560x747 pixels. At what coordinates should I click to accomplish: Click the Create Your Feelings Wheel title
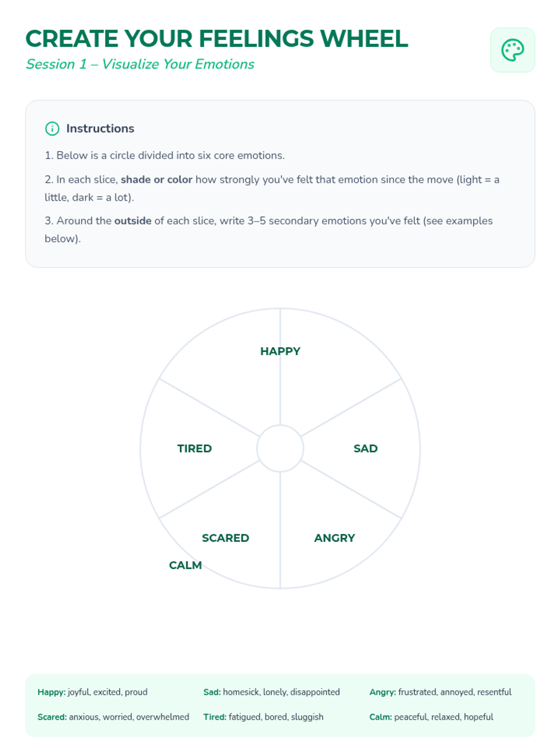[217, 39]
